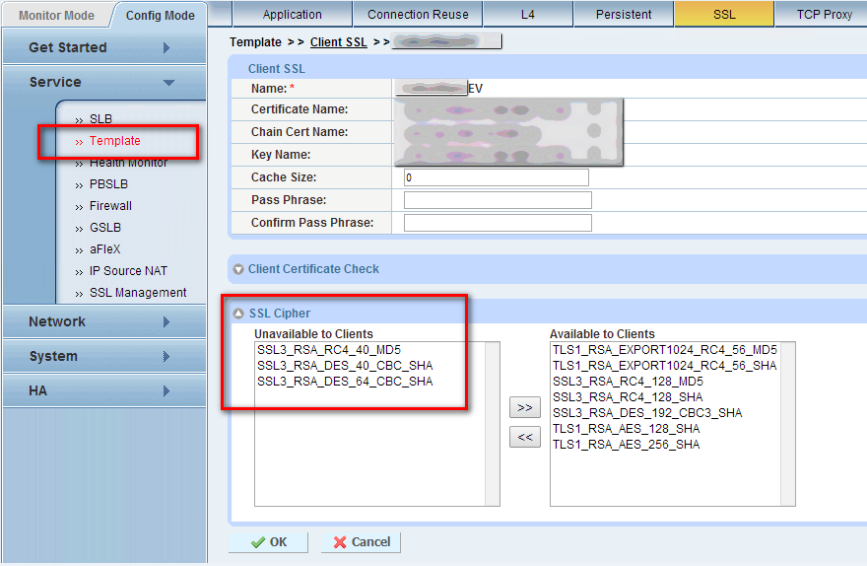
Task: Click the << move-left arrow button
Action: point(524,437)
